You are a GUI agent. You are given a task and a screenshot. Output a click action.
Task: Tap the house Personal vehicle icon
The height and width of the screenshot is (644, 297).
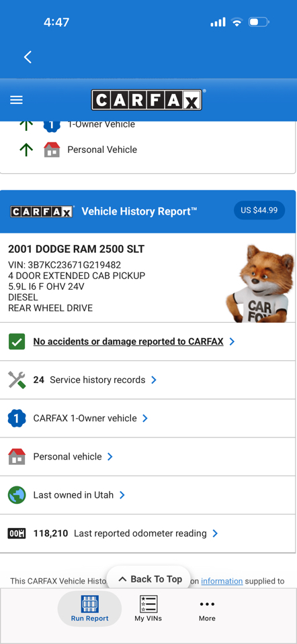pyautogui.click(x=17, y=456)
